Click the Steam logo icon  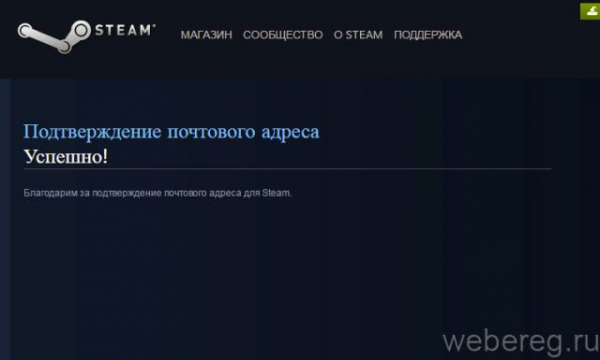pyautogui.click(x=54, y=36)
